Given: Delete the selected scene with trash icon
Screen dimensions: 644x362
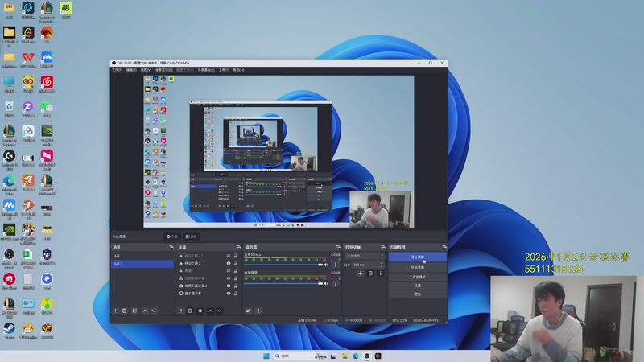Looking at the screenshot, I should click(x=125, y=311).
